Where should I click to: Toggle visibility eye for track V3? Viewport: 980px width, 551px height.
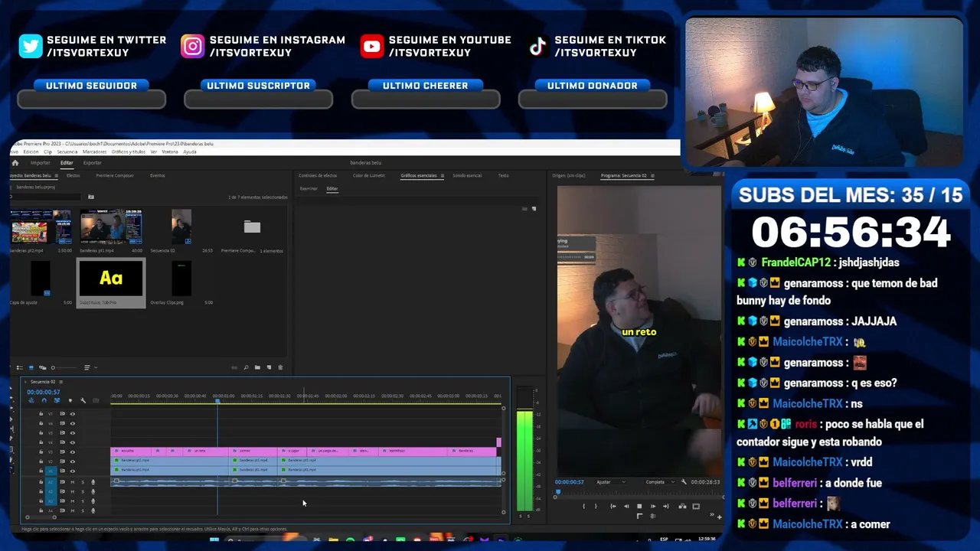click(x=73, y=452)
